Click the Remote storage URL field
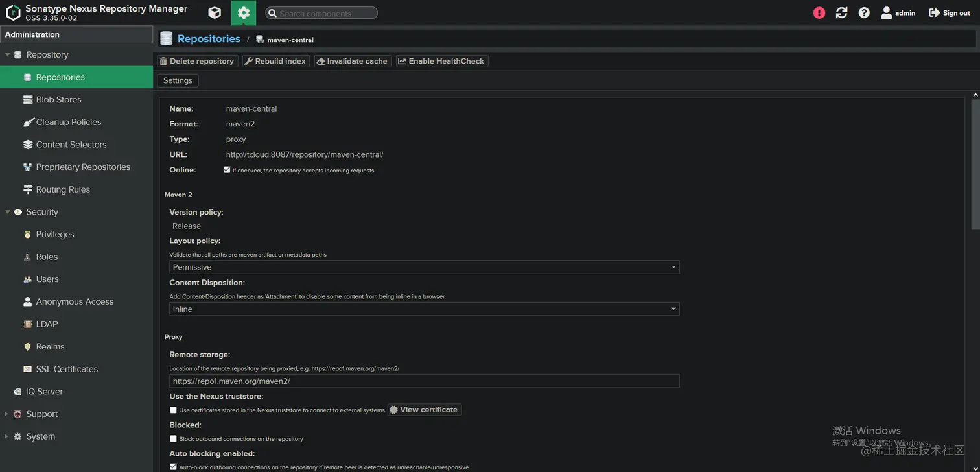980x472 pixels. 424,381
